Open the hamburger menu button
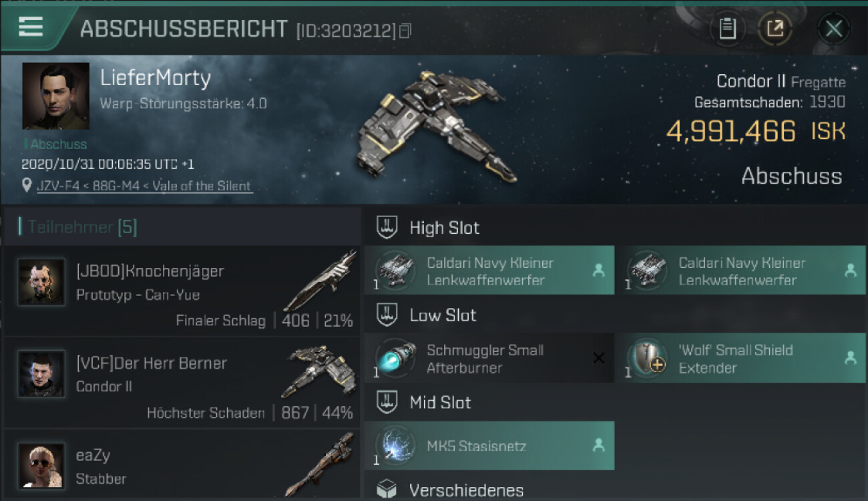868x501 pixels. tap(31, 28)
